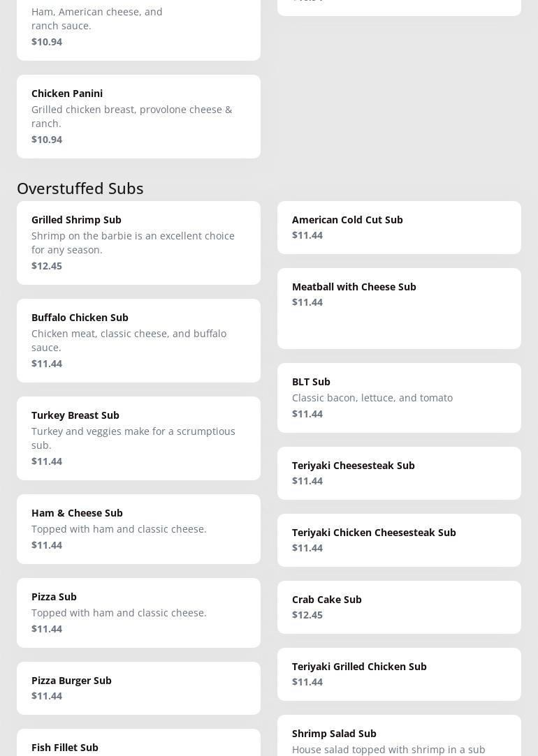
Task: Open the ham and American cheese panini card
Action: (x=138, y=28)
